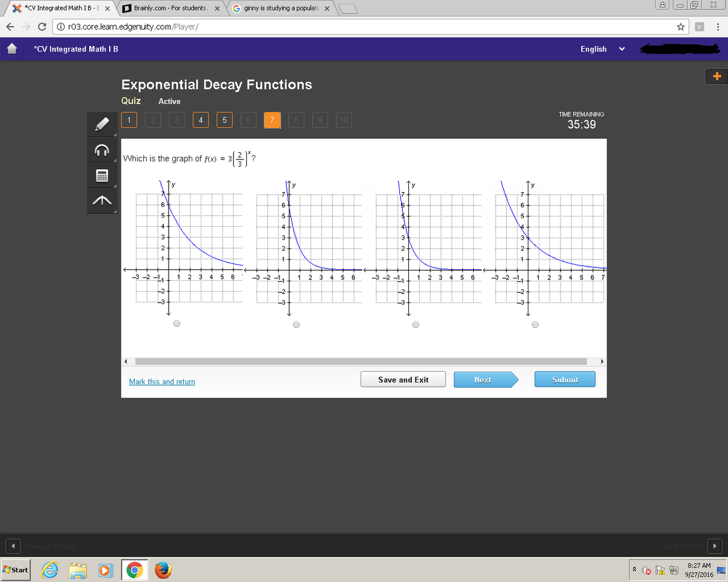Choose the second graph's radio button

pyautogui.click(x=296, y=324)
